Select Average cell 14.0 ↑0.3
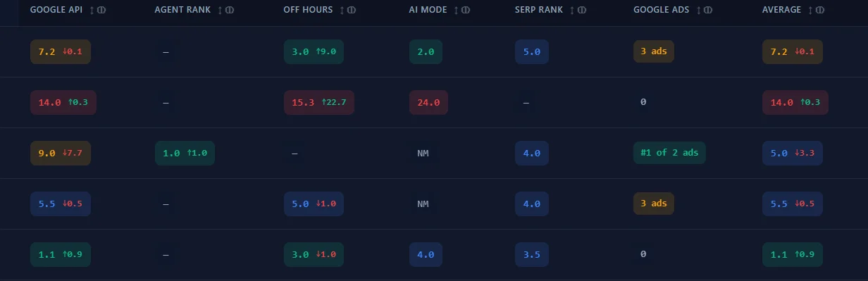868x281 pixels. (x=795, y=102)
